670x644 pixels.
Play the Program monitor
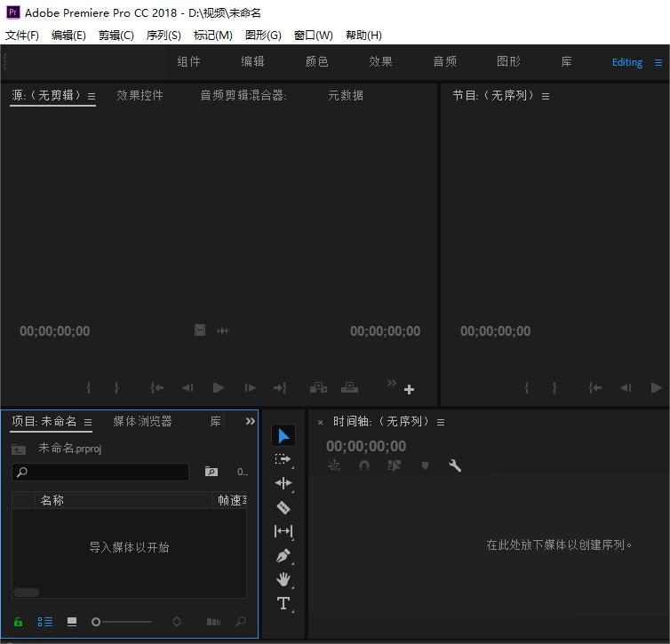coord(657,388)
